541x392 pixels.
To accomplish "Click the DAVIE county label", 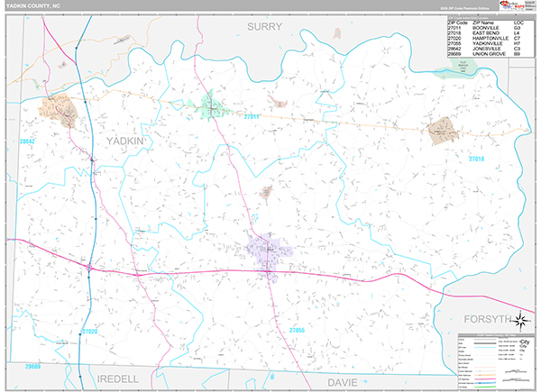I will (x=343, y=382).
